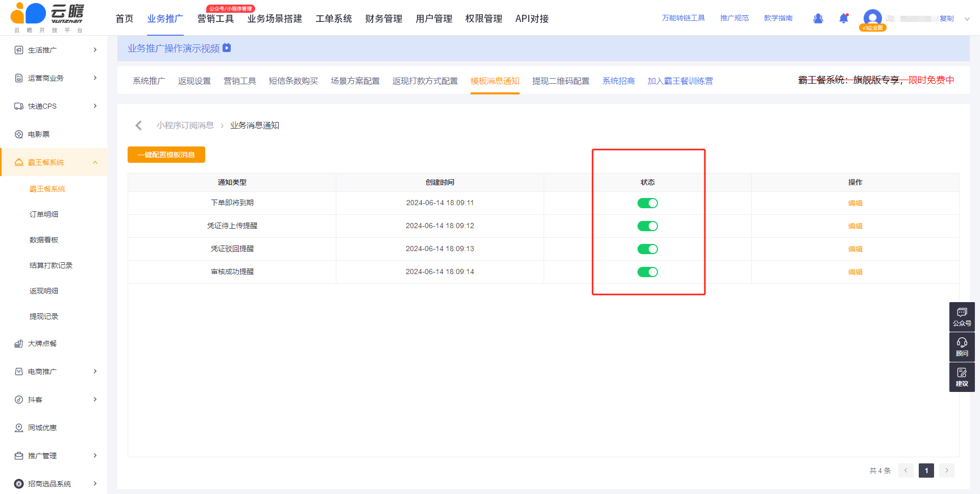This screenshot has width=980, height=494.
Task: Expand the 快递CPS chevron
Action: (95, 106)
